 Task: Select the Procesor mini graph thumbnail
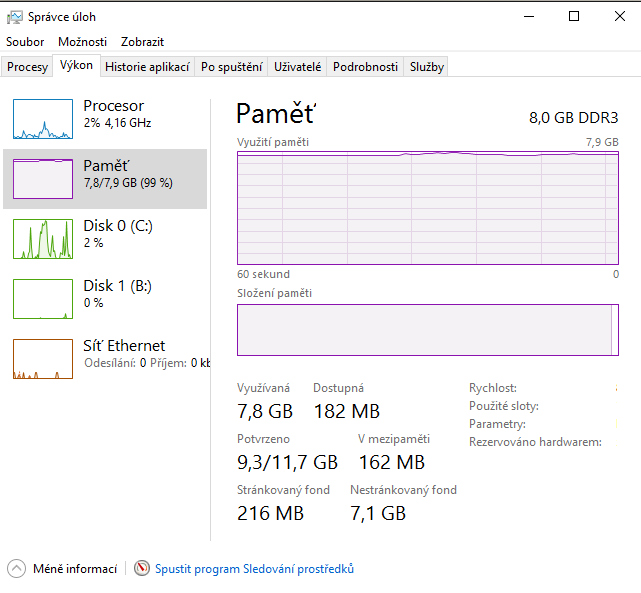[43, 119]
